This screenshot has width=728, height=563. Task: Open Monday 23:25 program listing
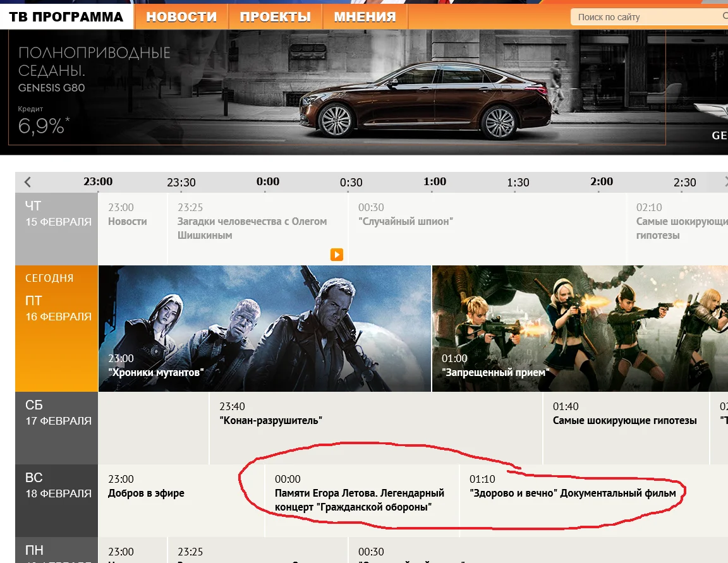tap(258, 550)
